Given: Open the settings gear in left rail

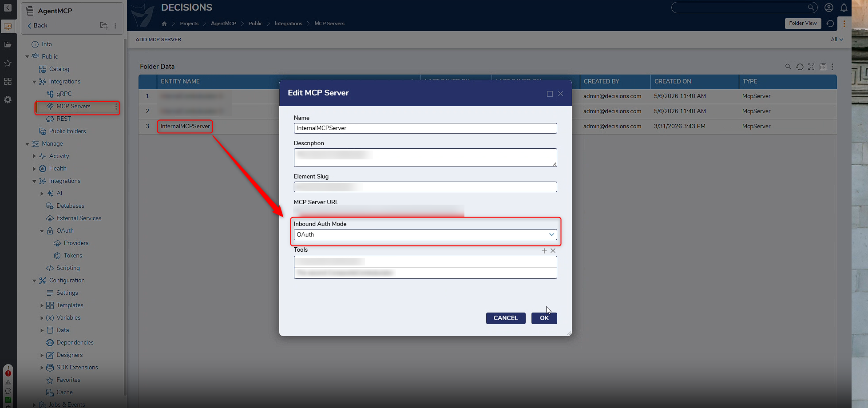Looking at the screenshot, I should [x=8, y=100].
